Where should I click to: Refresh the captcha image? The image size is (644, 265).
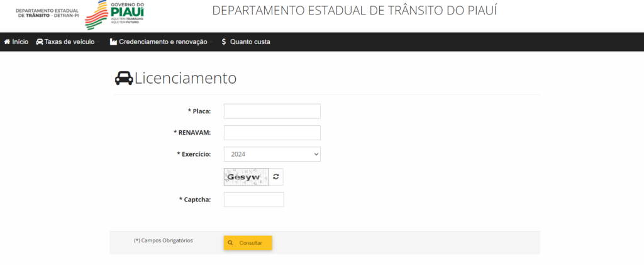(275, 177)
